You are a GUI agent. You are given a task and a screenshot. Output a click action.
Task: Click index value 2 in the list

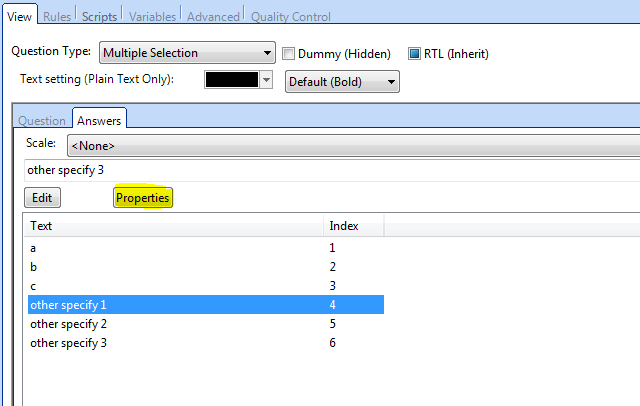333,267
